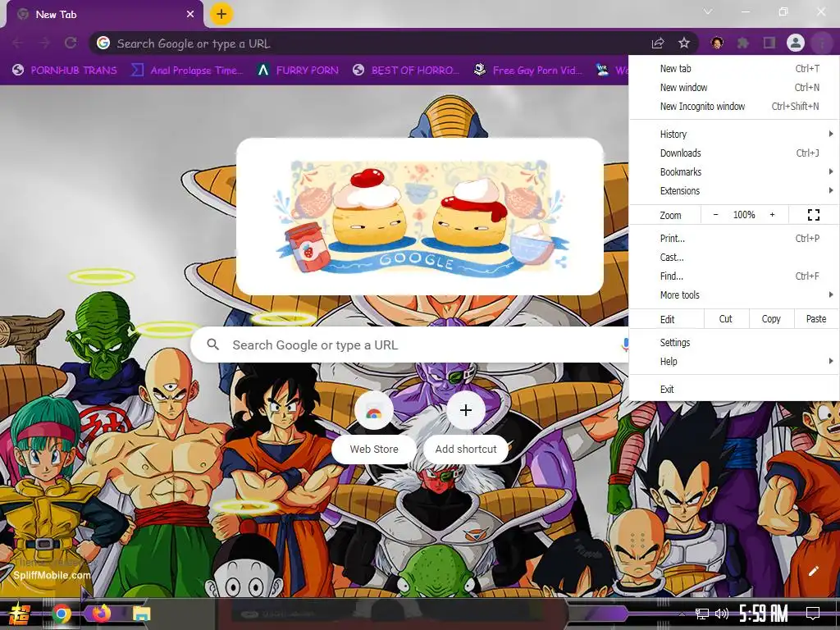Viewport: 840px width, 630px height.
Task: Reload the current page
Action: (x=71, y=43)
